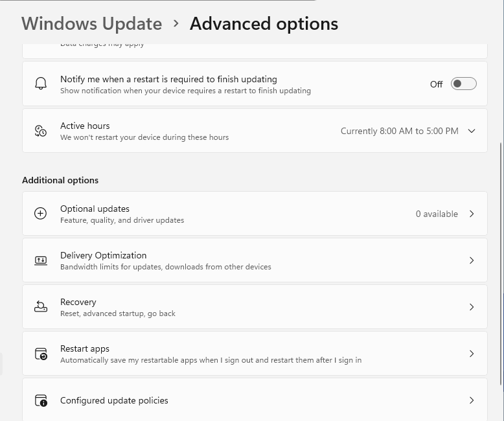Click 'Delivery Optimization' title text

tap(104, 255)
